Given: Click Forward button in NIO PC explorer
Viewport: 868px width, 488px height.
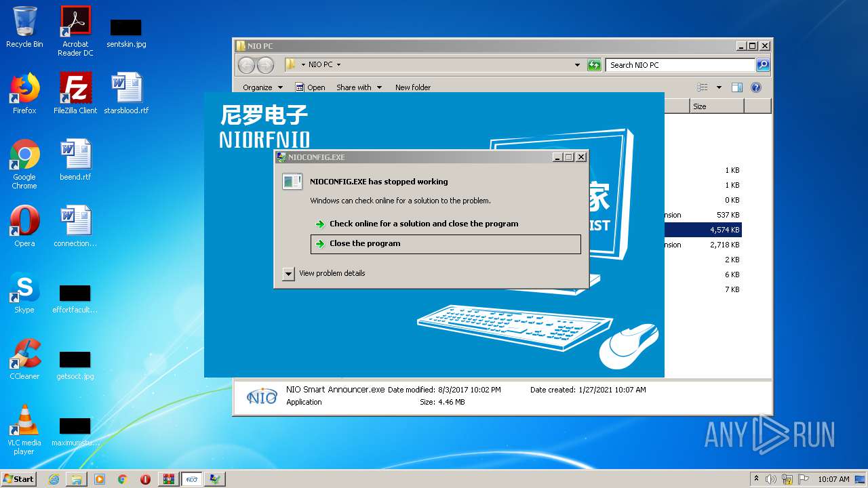Looking at the screenshot, I should point(266,65).
